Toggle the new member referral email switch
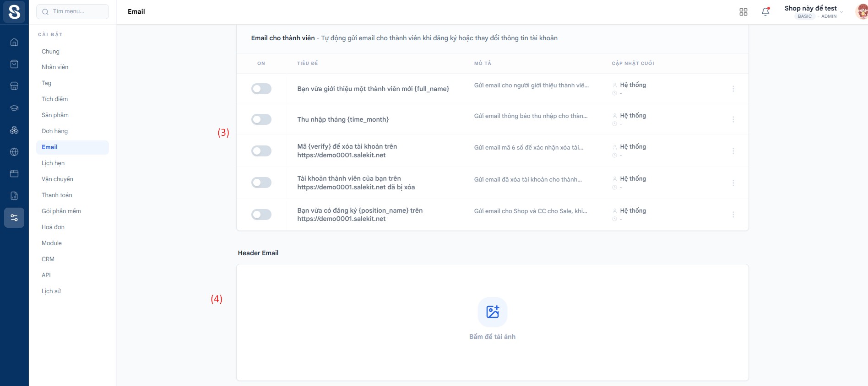The width and height of the screenshot is (868, 386). (261, 89)
